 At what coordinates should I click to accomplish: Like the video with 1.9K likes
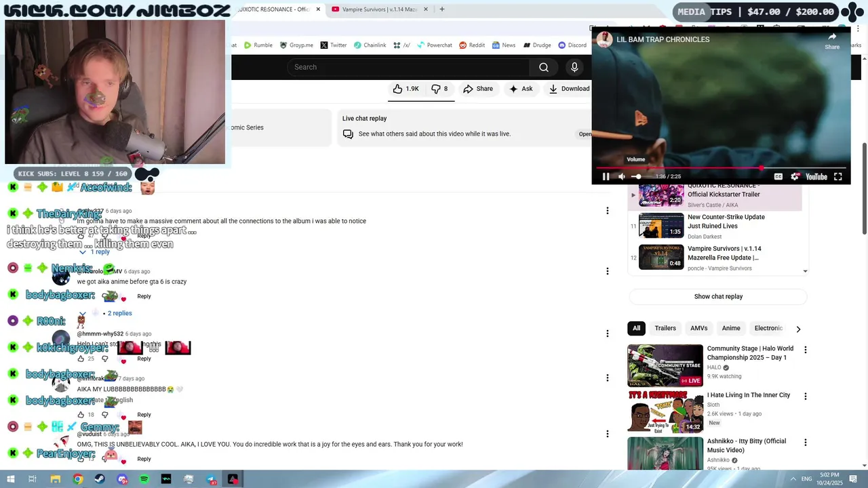[406, 89]
